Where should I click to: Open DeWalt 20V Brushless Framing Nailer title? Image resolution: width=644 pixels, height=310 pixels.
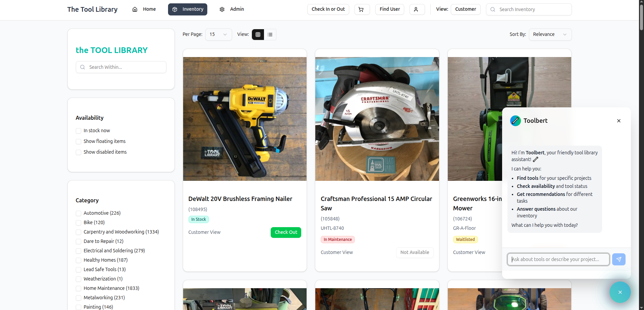[240, 199]
